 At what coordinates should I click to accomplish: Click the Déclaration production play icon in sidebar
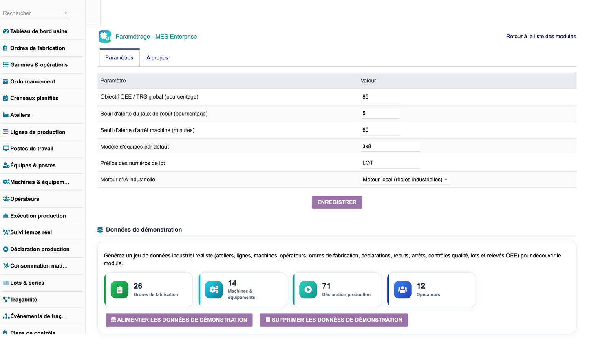tap(6, 249)
